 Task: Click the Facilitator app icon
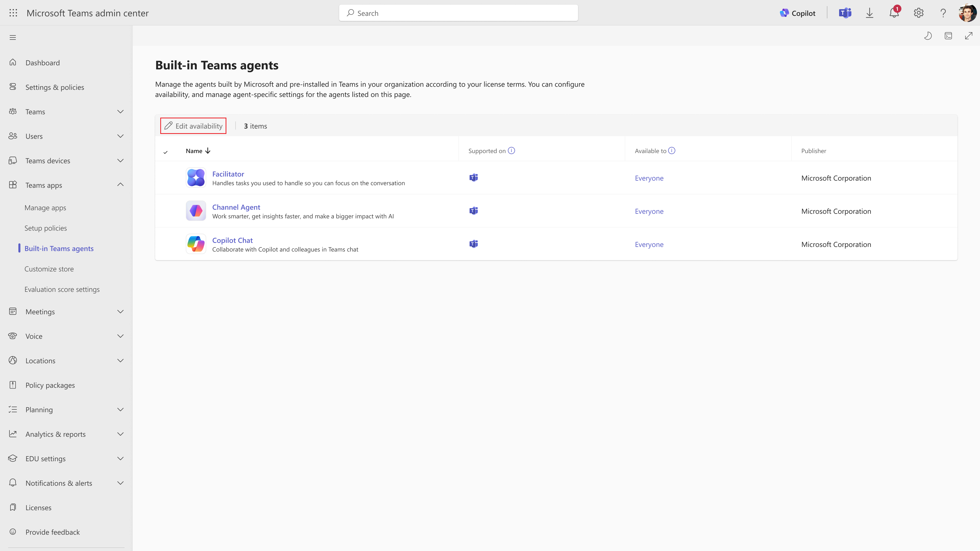click(196, 178)
